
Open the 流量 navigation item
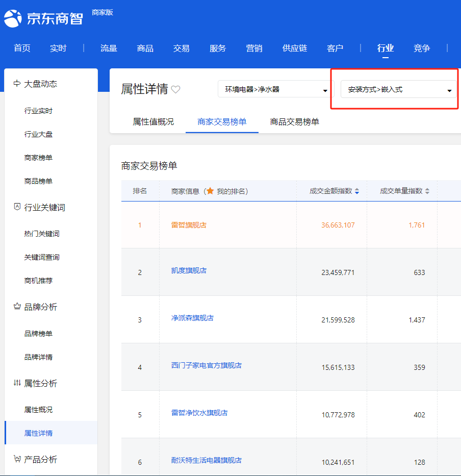[109, 48]
